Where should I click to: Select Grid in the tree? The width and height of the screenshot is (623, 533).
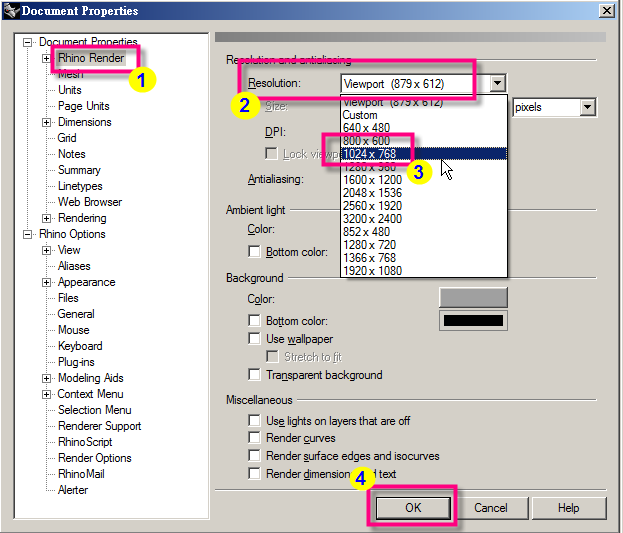[67, 138]
